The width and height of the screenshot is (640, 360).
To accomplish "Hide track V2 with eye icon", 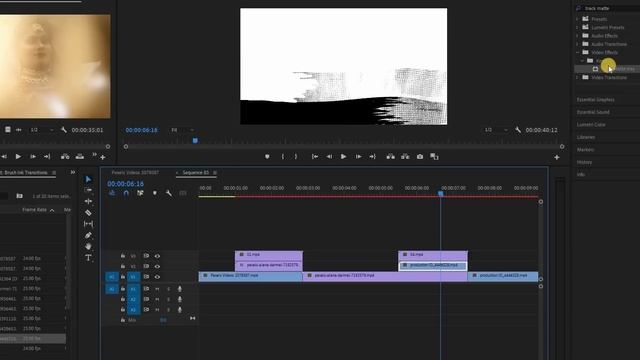I will (157, 267).
